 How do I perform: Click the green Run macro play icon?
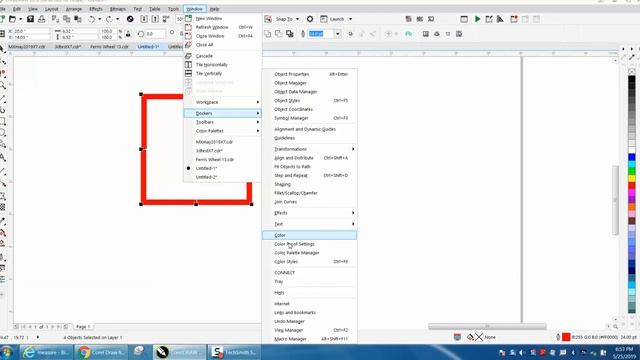477,19
